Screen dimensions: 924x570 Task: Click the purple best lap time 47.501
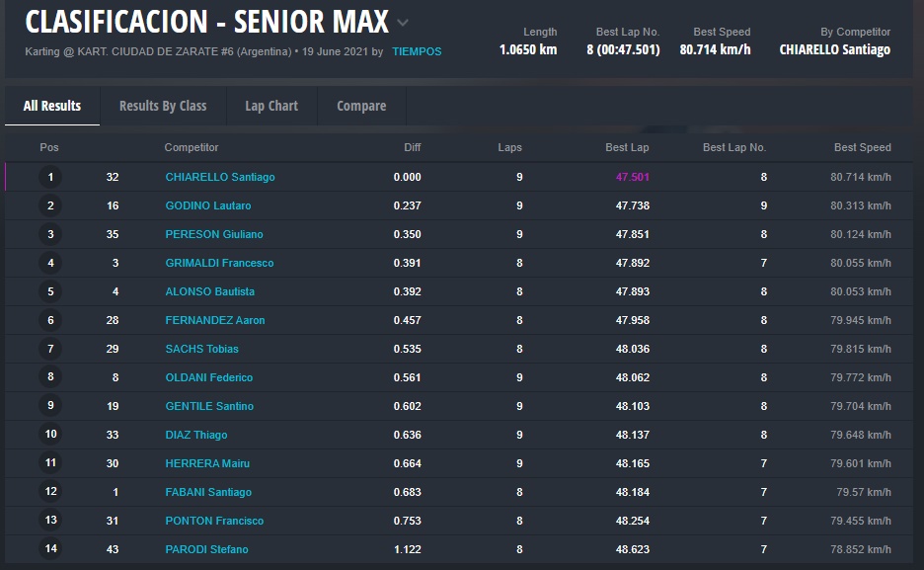(x=632, y=178)
